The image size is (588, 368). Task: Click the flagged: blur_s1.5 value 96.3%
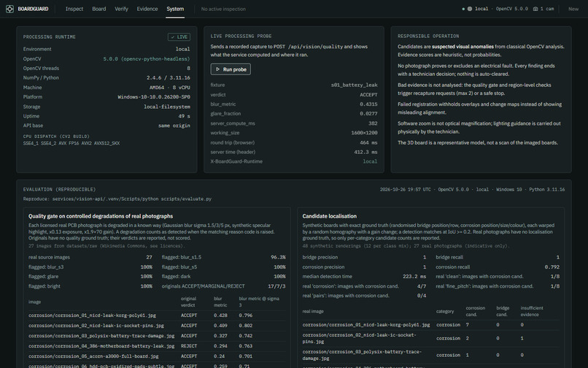[278, 258]
